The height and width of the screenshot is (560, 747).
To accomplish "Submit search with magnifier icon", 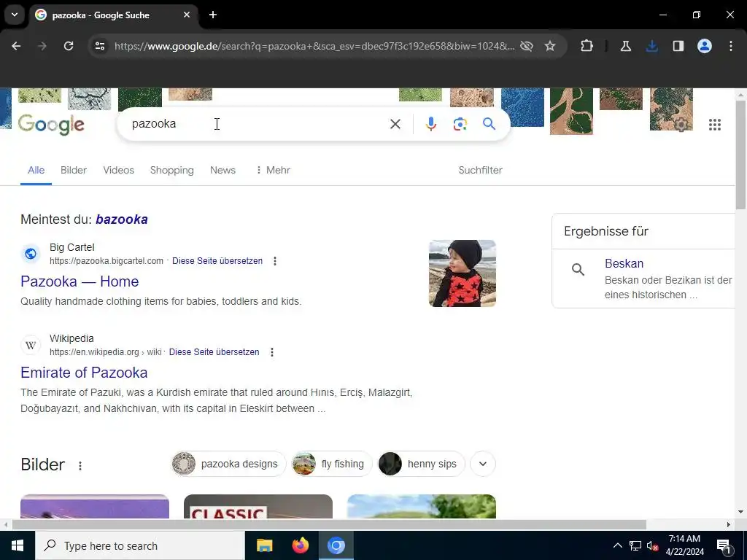I will coord(489,124).
